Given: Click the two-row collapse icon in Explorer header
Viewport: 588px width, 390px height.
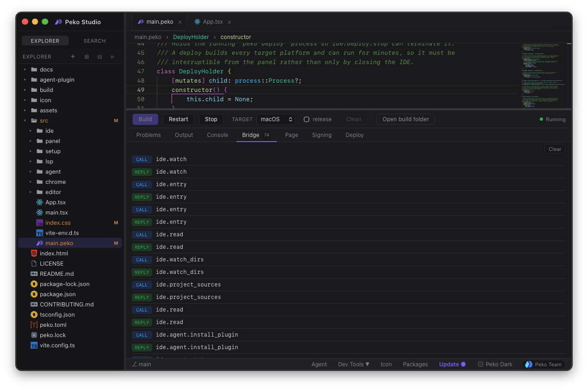Looking at the screenshot, I should click(99, 57).
